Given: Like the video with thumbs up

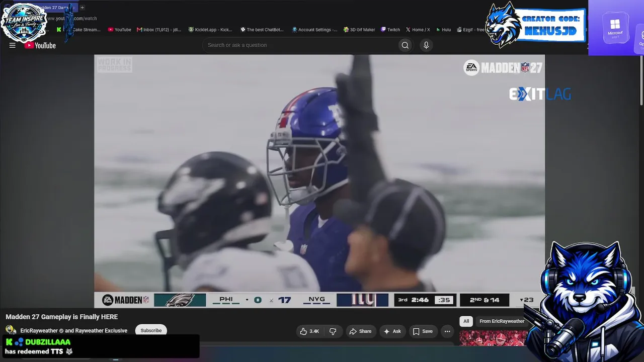Looking at the screenshot, I should point(309,331).
